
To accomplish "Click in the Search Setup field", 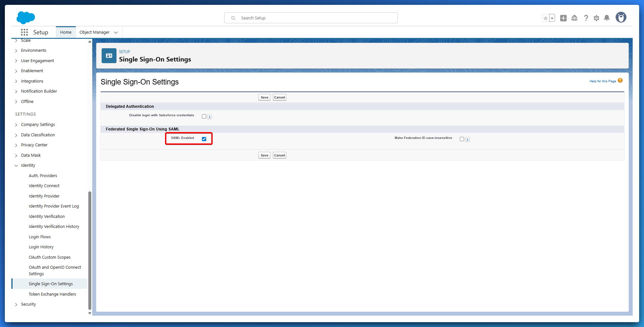I will 311,18.
